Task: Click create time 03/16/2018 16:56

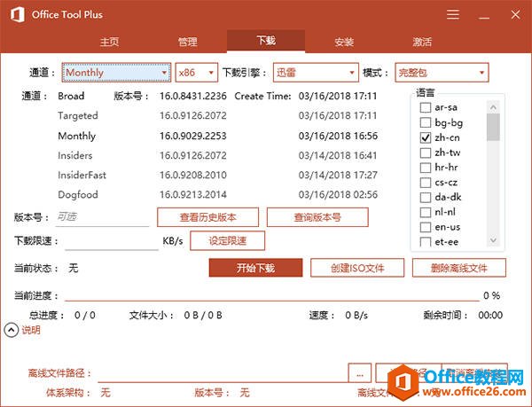Action: pos(338,136)
